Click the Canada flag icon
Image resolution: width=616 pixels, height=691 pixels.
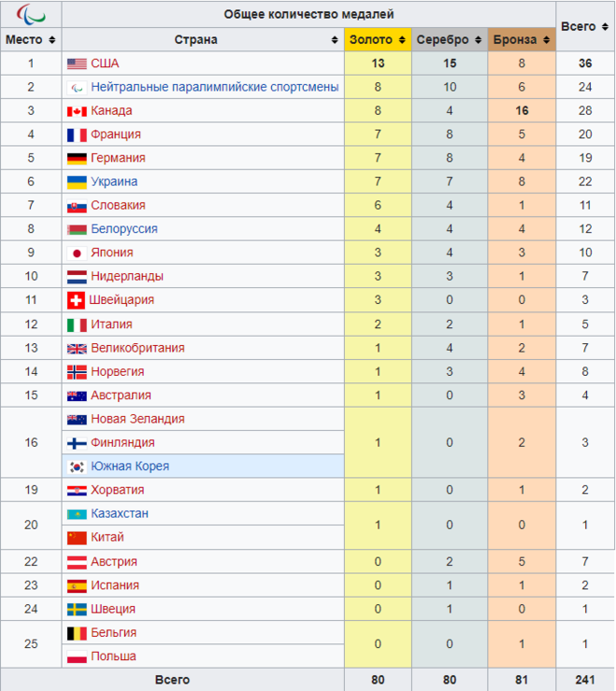point(77,111)
